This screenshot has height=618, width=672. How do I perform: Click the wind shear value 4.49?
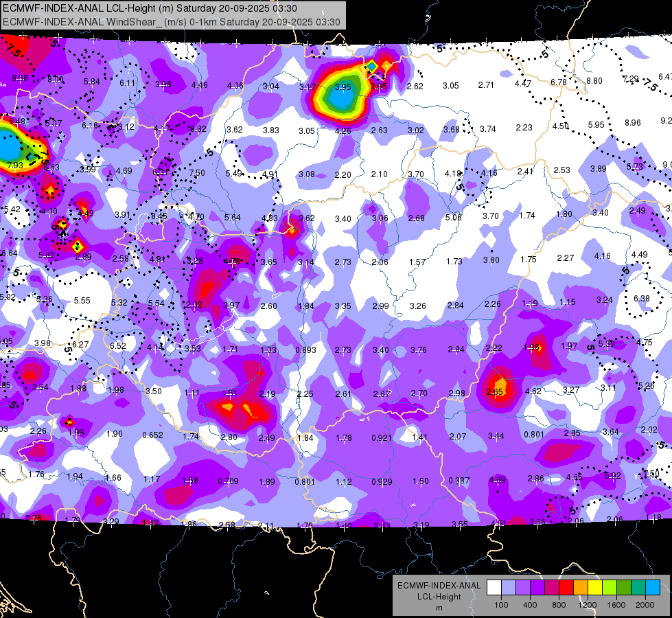[x=640, y=255]
